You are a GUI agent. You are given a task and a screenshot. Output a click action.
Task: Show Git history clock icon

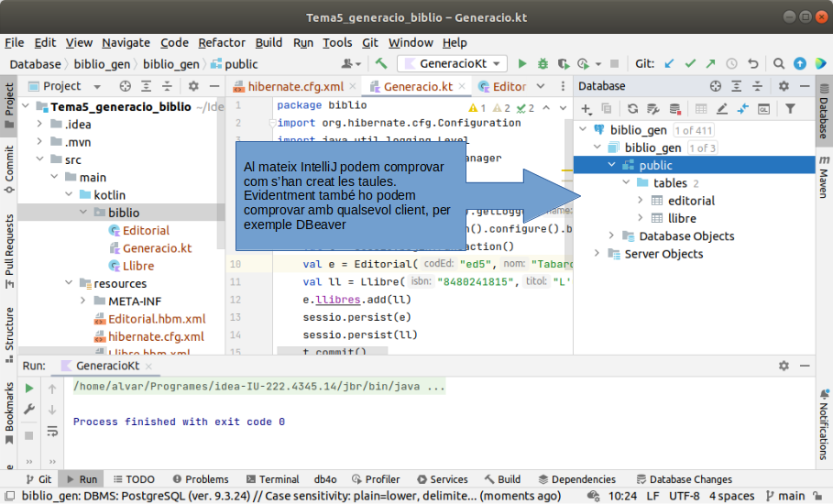pos(731,64)
